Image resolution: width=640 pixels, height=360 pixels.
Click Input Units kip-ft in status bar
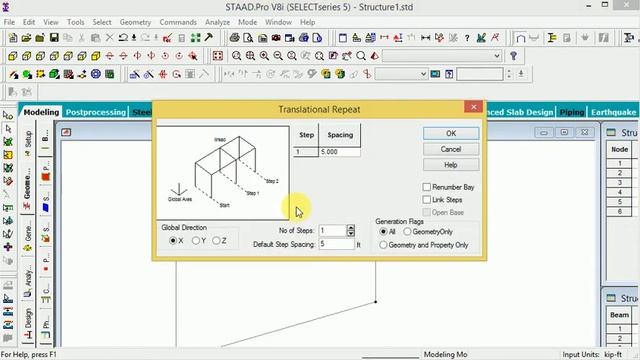click(592, 355)
